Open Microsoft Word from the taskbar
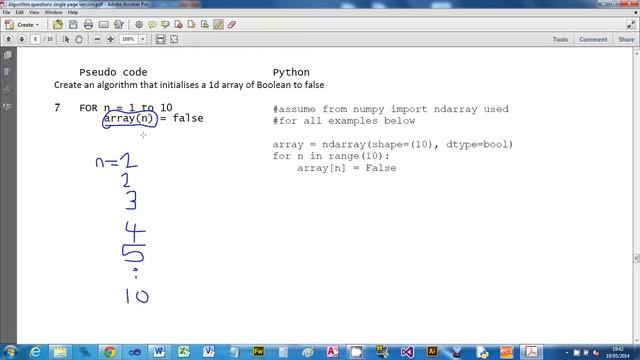Screen dimensions: 640x360 pos(159,352)
